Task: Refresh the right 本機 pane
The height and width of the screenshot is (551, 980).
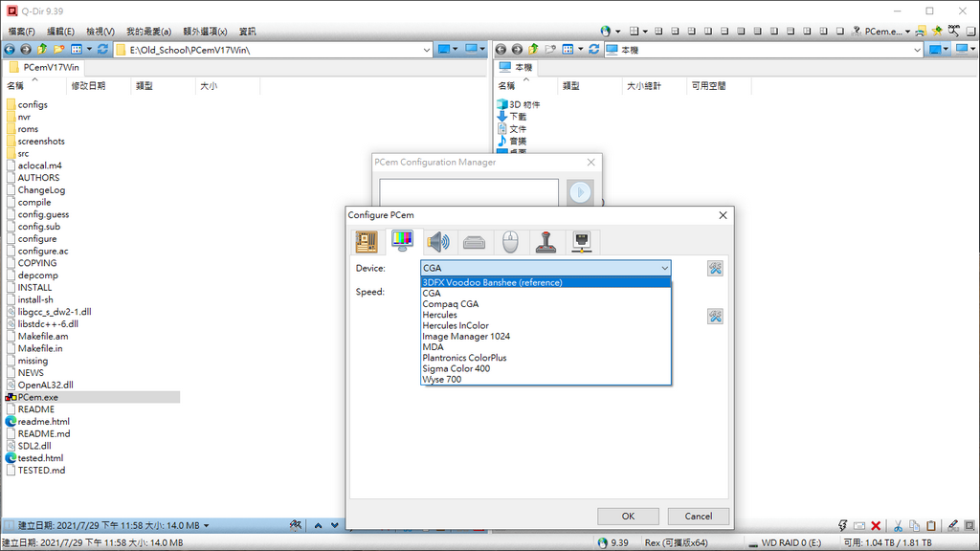Action: coord(593,50)
